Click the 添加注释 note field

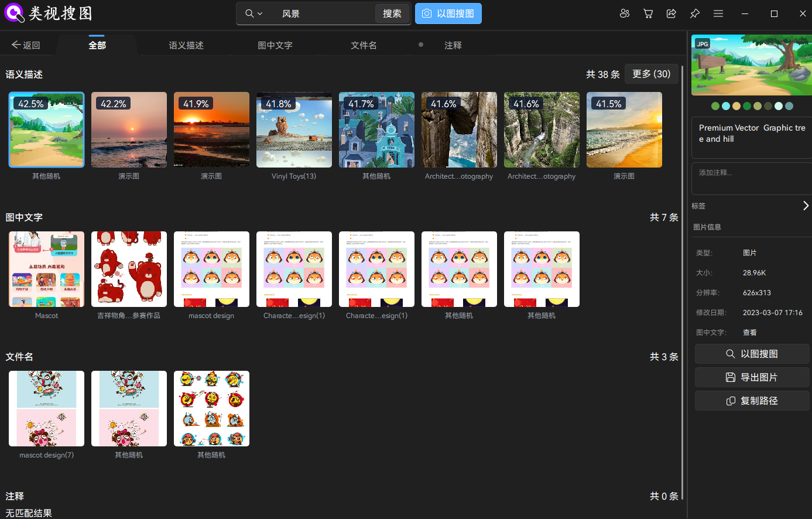tap(752, 179)
